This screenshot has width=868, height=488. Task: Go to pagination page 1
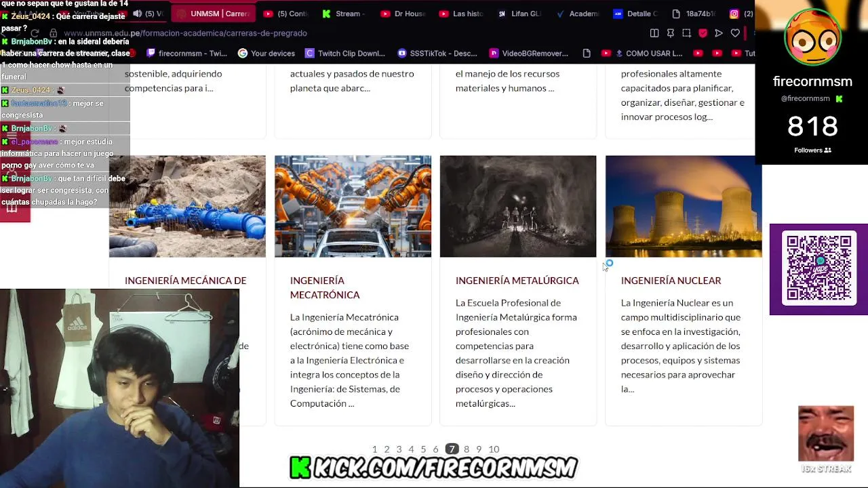pyautogui.click(x=374, y=449)
